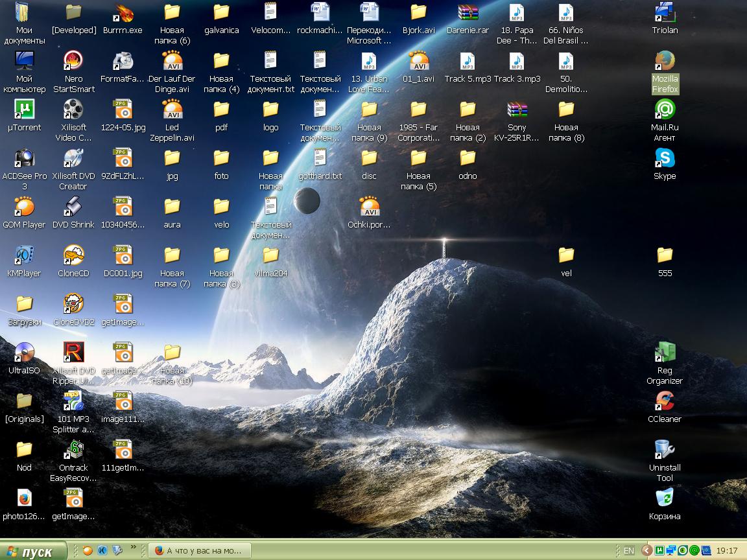Select the gotthard.txt text file

tap(320, 159)
